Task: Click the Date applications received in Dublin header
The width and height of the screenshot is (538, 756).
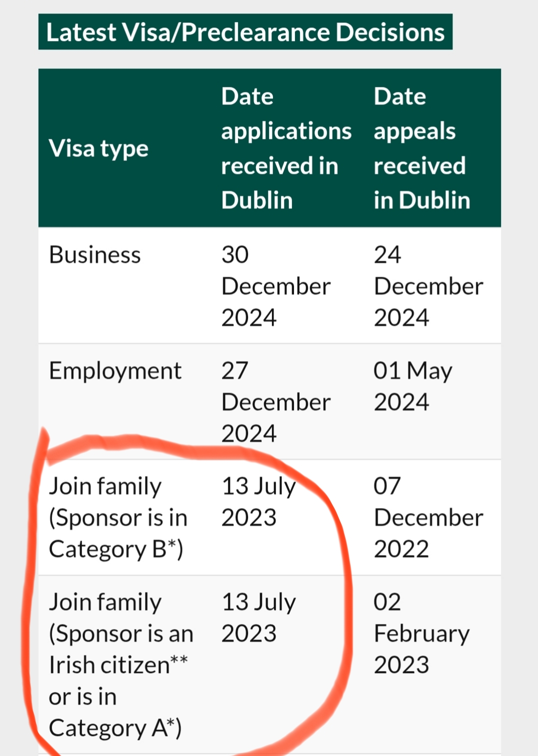Action: point(286,148)
